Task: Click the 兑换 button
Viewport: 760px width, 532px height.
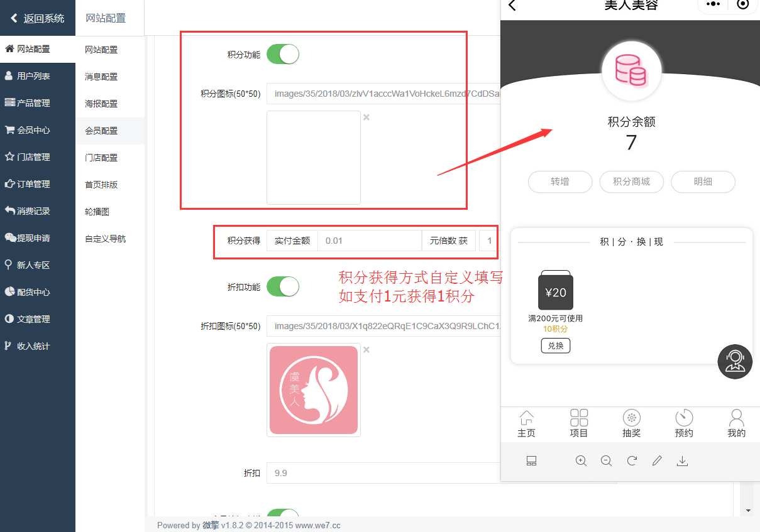Action: point(556,346)
